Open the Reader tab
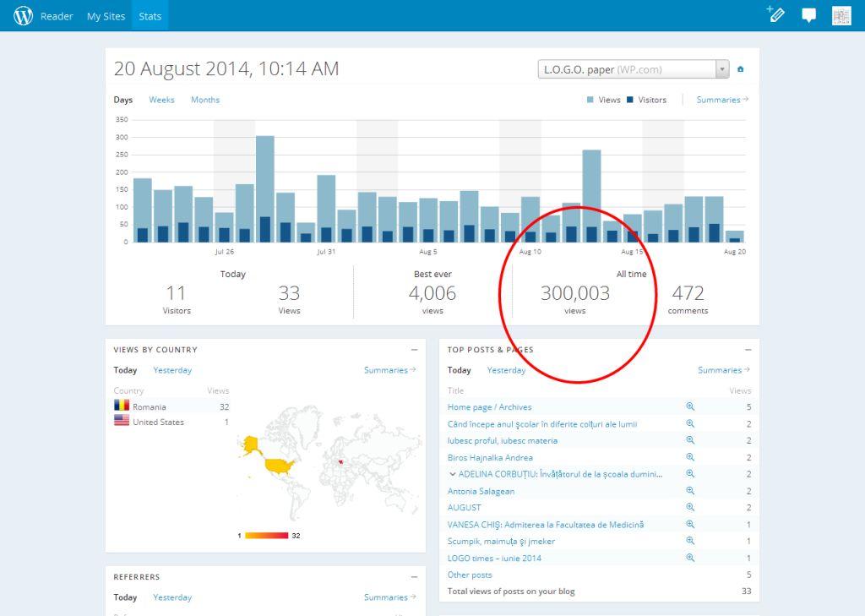 57,16
